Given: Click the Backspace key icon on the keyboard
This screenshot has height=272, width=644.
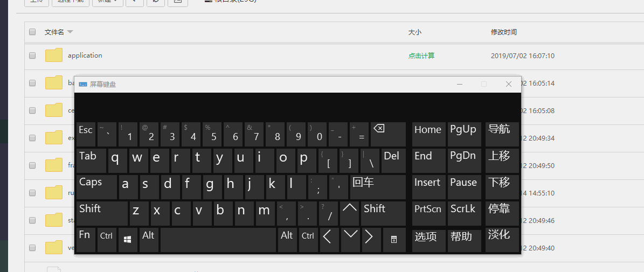Looking at the screenshot, I should pyautogui.click(x=388, y=134).
